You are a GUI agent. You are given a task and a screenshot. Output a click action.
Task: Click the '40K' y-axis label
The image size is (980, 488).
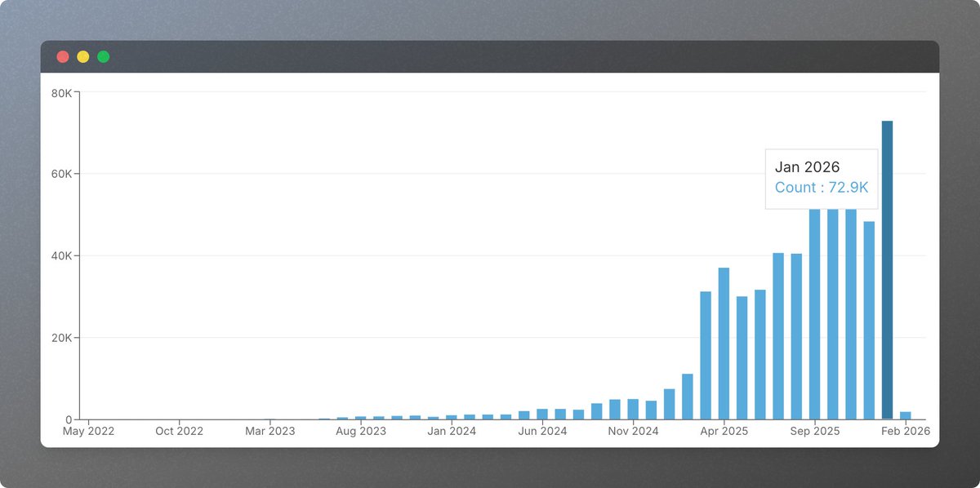[x=62, y=256]
